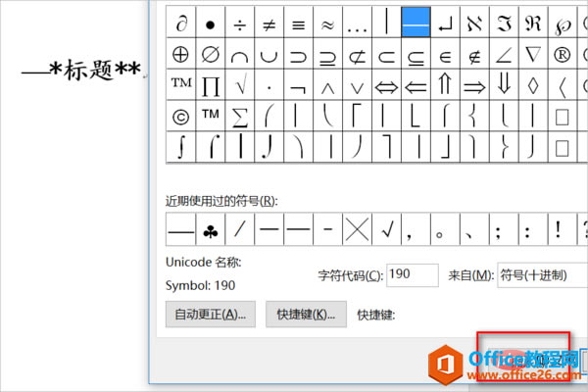
Task: Click the registered ® symbol
Action: point(563,53)
